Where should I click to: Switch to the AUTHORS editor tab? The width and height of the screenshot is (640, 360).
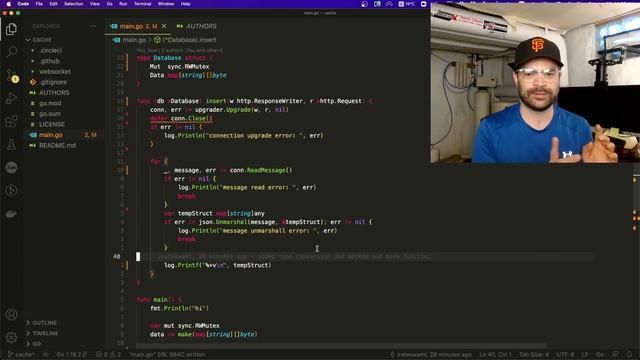point(196,26)
